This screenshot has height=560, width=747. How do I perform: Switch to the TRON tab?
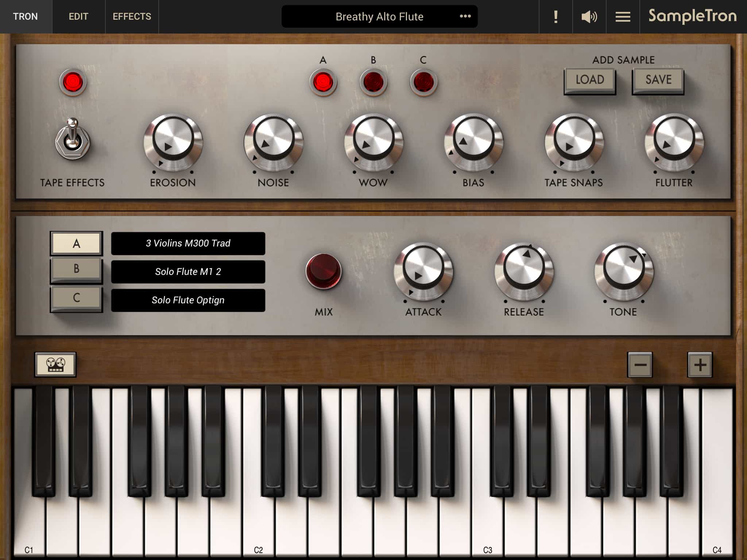pos(26,17)
